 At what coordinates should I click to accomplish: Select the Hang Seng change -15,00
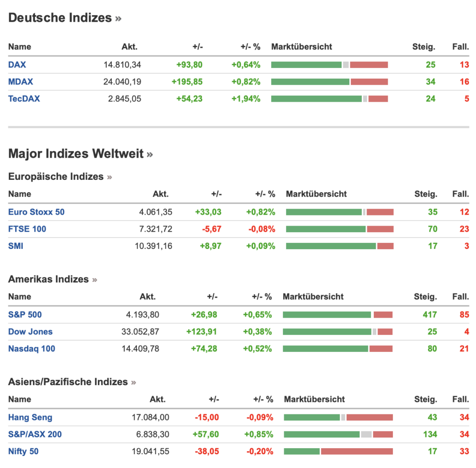click(x=207, y=417)
